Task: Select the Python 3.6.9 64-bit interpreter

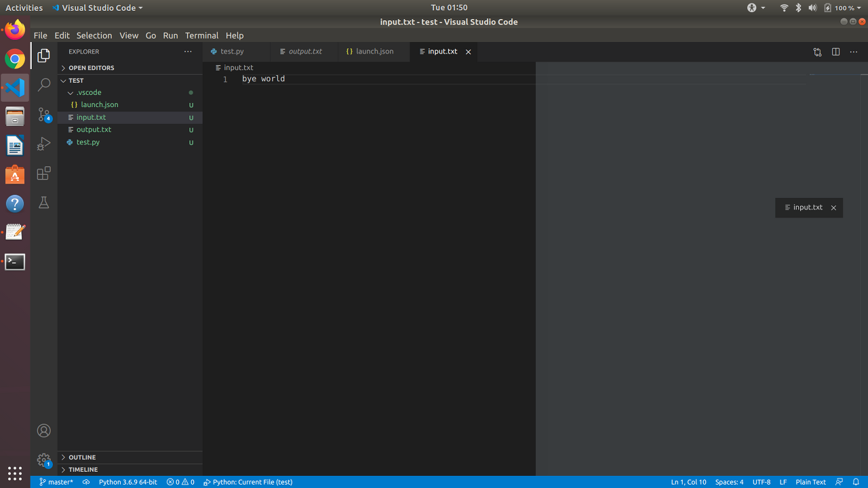Action: pos(127,482)
